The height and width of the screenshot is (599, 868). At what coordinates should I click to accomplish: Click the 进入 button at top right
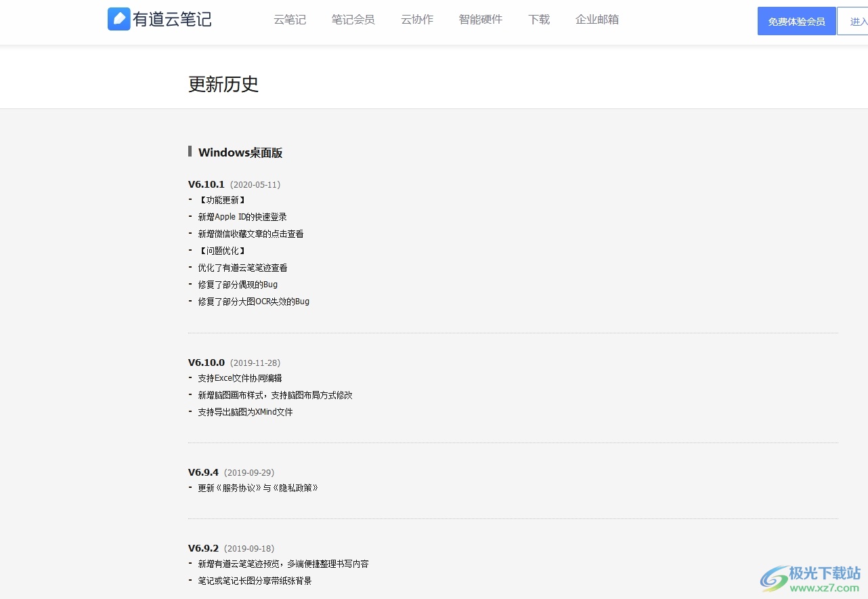pyautogui.click(x=853, y=21)
